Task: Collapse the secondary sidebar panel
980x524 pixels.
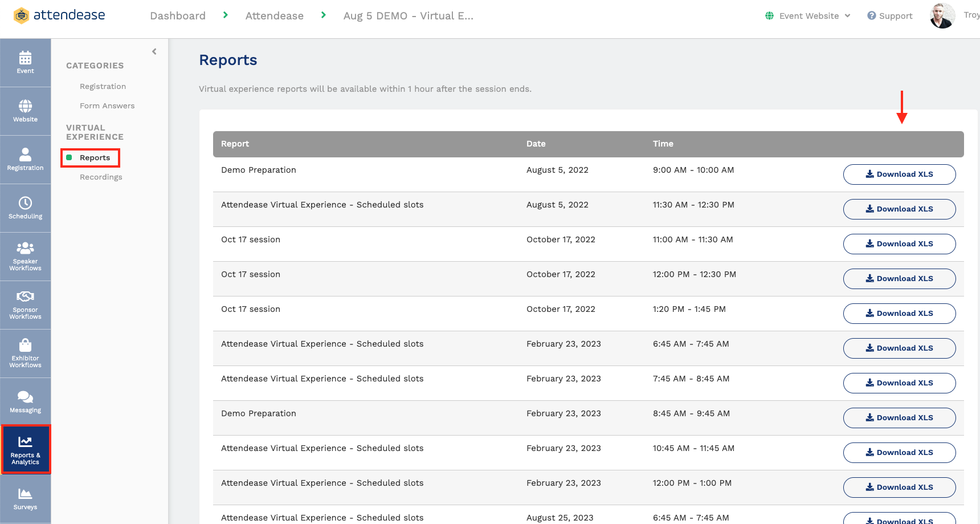Action: (x=154, y=51)
